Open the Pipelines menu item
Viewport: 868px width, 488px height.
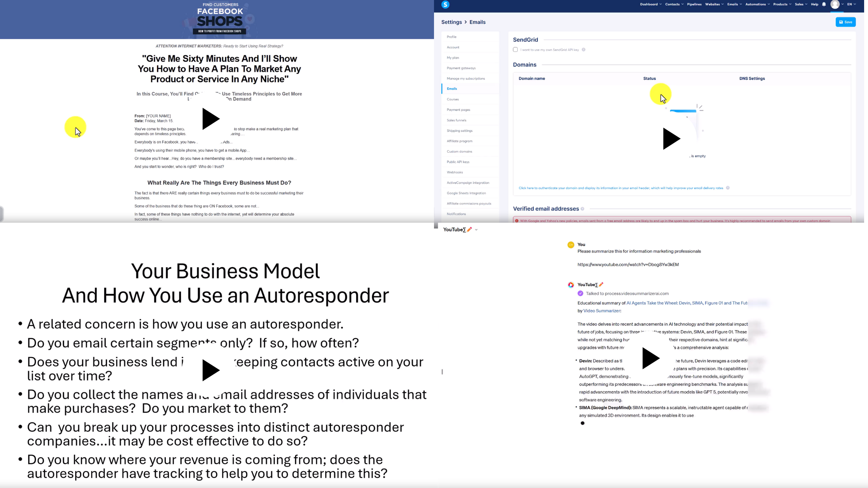click(x=694, y=4)
